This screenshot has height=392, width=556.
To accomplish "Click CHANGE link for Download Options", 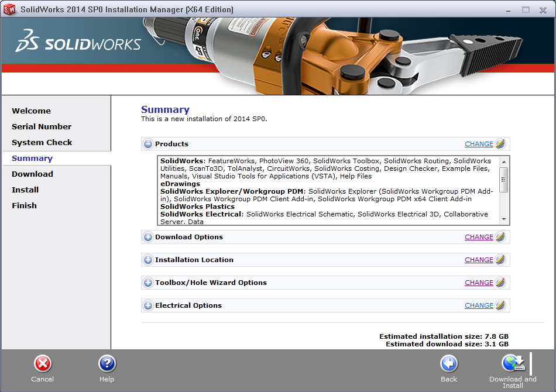I will (479, 237).
